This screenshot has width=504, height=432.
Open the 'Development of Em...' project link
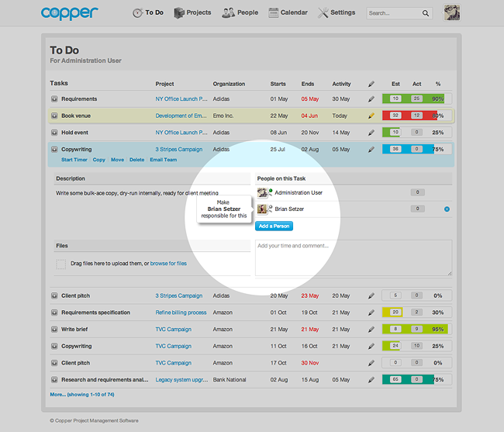181,116
